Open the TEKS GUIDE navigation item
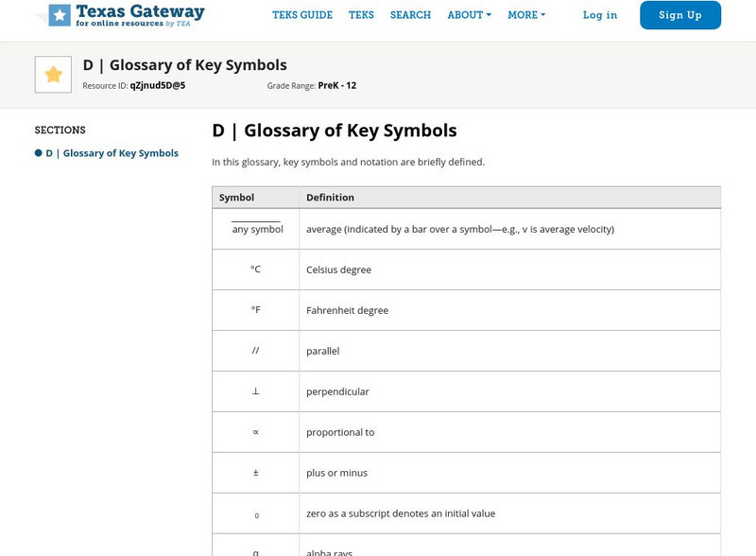The height and width of the screenshot is (556, 756). (x=302, y=15)
